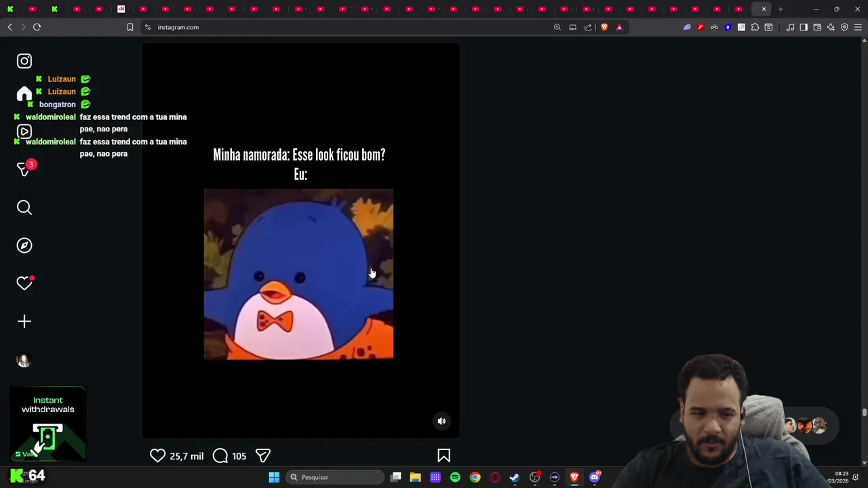The width and height of the screenshot is (868, 488).
Task: Click the 25,7 mil likes count
Action: coord(186,456)
